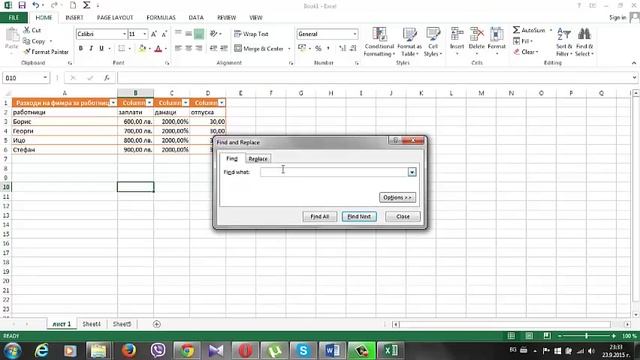
Task: Click the Undo arrow icon
Action: pos(36,5)
